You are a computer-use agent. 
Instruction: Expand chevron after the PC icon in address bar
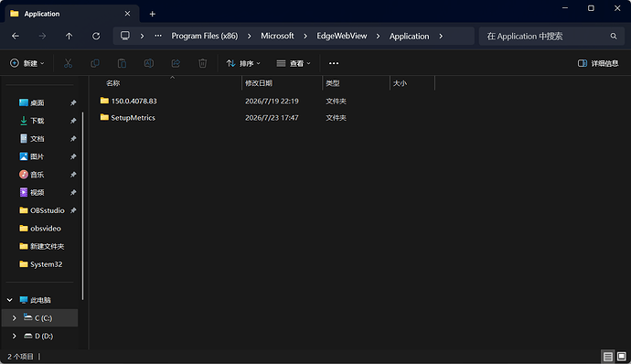(x=142, y=37)
